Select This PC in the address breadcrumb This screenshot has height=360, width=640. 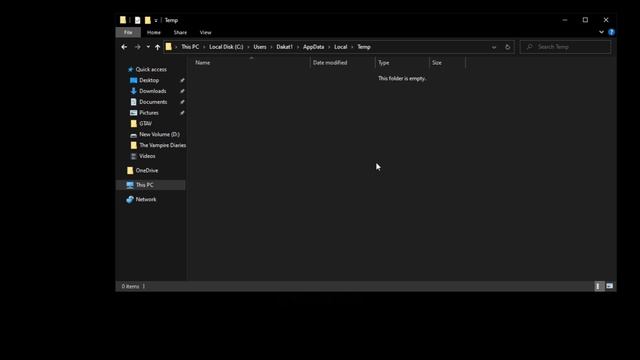(x=190, y=47)
